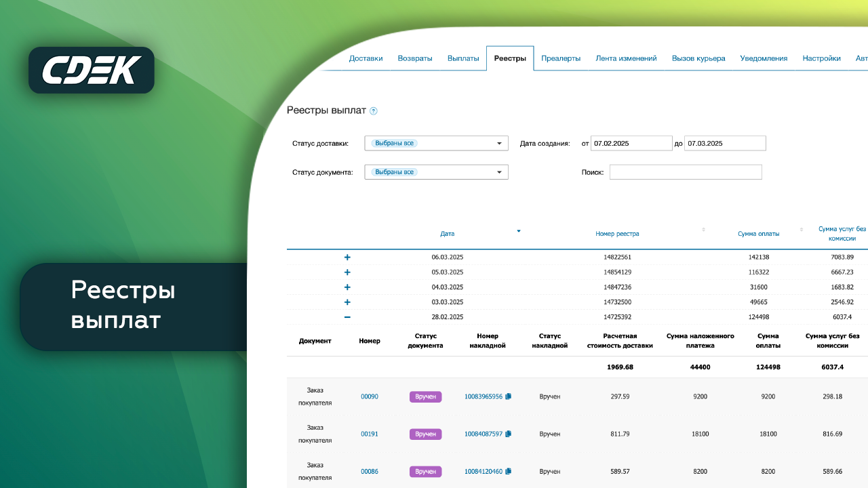The image size is (868, 488).
Task: Sort registry list by Дата column arrow
Action: [519, 231]
